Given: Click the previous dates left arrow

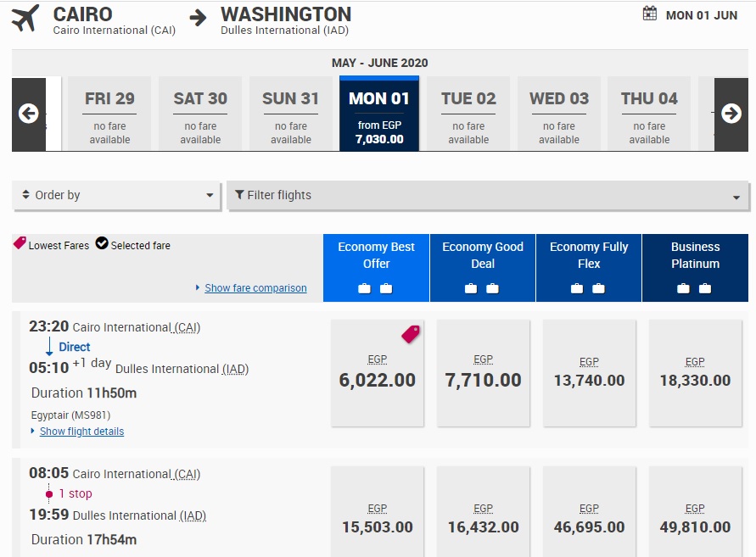Looking at the screenshot, I should click(x=29, y=114).
